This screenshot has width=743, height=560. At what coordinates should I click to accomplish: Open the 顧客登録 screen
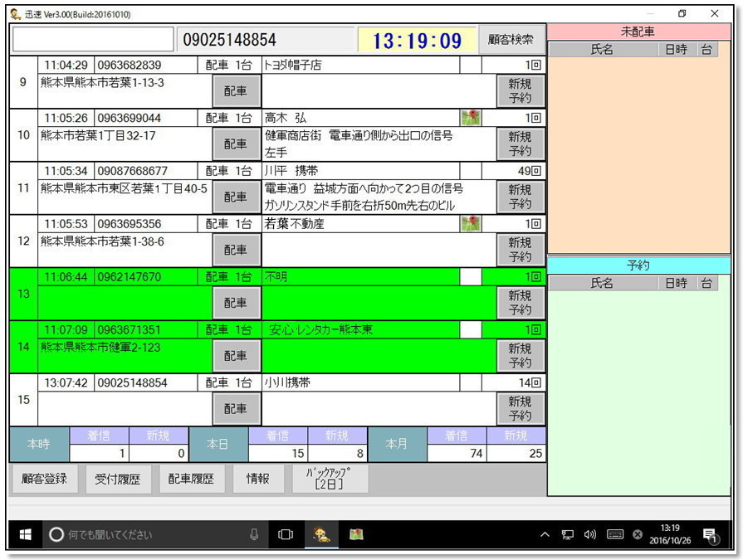point(45,479)
